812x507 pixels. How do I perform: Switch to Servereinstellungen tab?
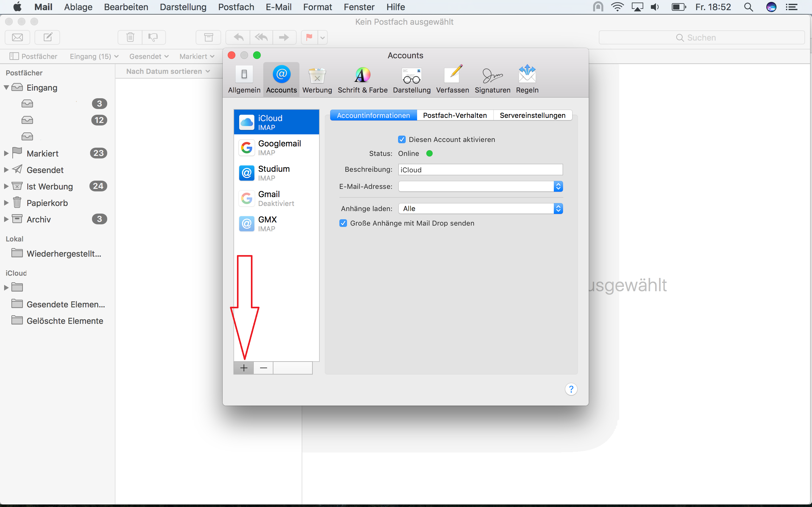pos(532,115)
